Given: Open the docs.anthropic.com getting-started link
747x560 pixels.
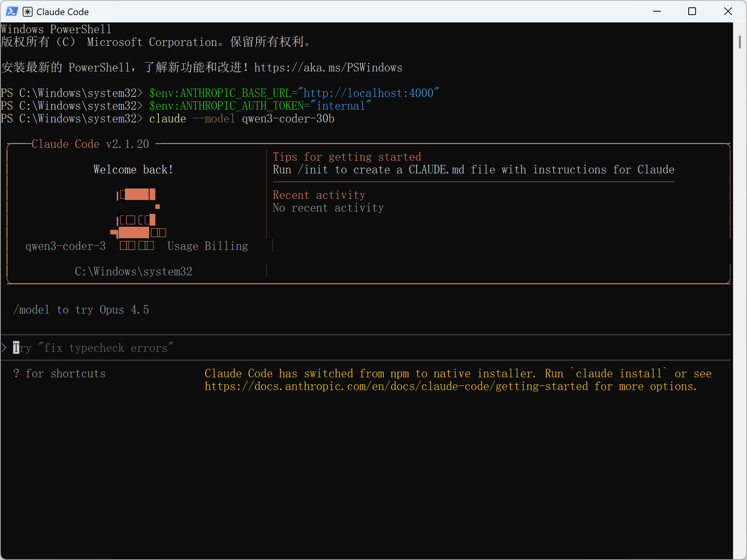Looking at the screenshot, I should click(396, 387).
